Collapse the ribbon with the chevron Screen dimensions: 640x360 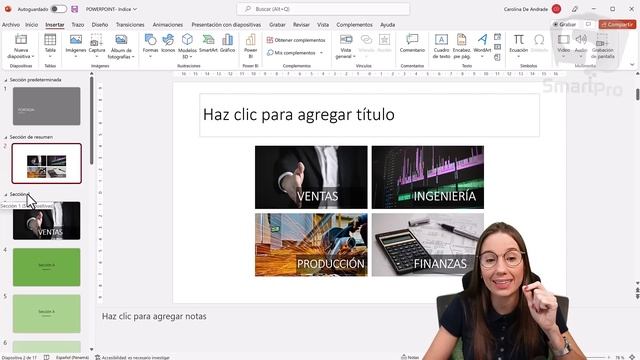pos(632,65)
